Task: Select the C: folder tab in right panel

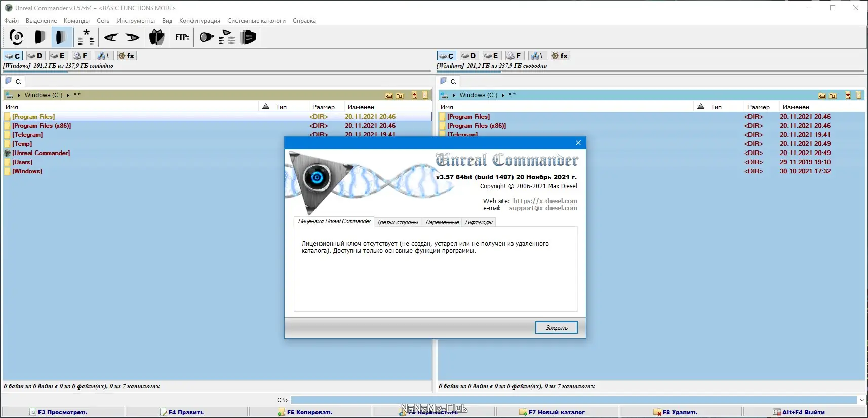Action: [449, 81]
